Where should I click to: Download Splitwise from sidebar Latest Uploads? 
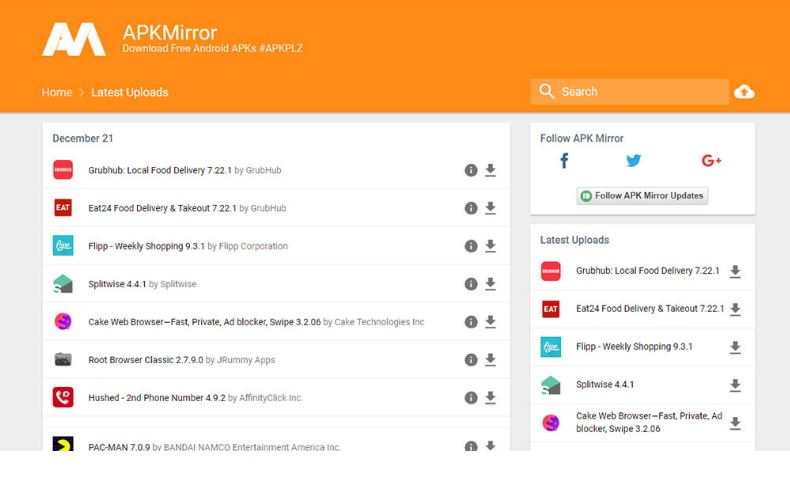coord(735,385)
